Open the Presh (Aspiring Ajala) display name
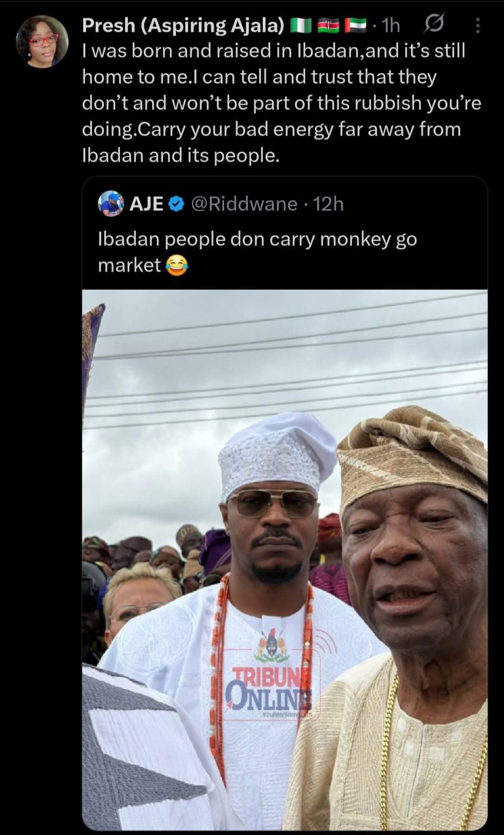Image resolution: width=504 pixels, height=835 pixels. (x=183, y=25)
